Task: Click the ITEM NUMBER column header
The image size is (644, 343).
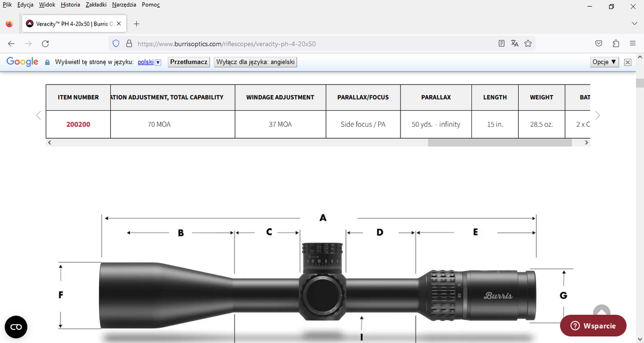Action: tap(78, 98)
